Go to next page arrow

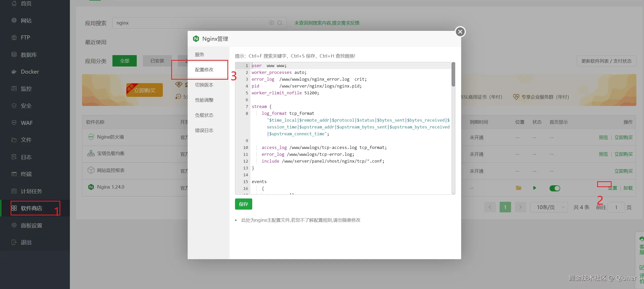click(x=520, y=207)
